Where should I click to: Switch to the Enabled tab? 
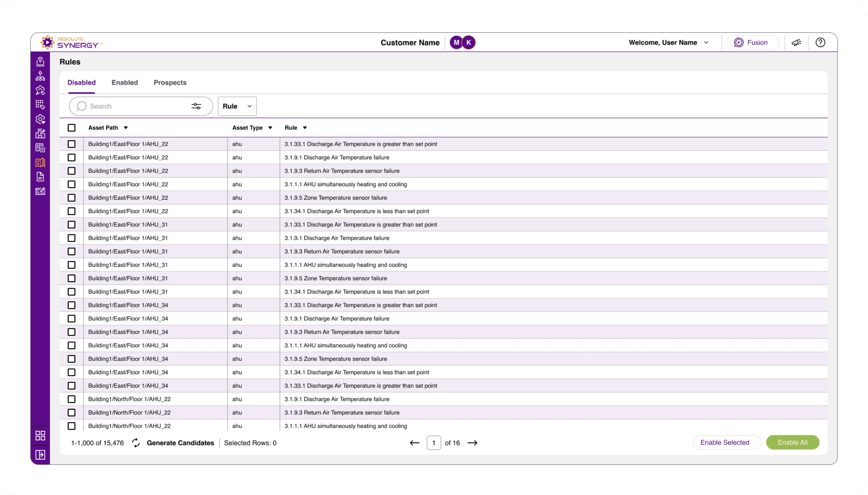point(125,82)
